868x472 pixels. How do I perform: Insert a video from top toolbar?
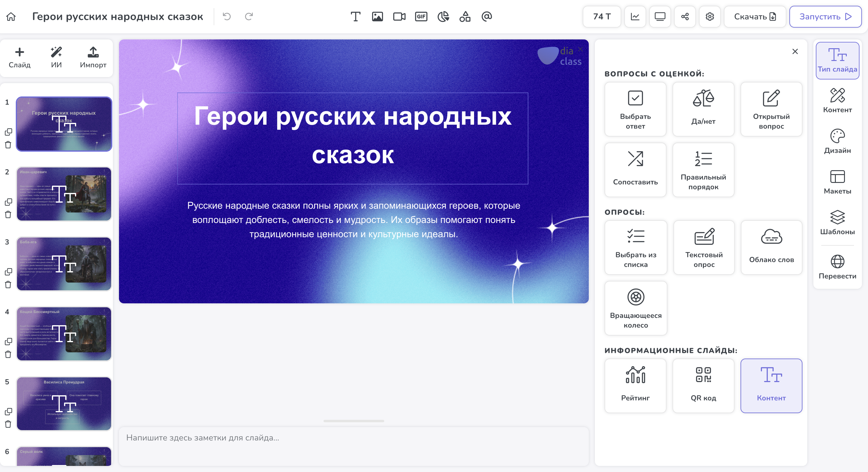tap(399, 16)
